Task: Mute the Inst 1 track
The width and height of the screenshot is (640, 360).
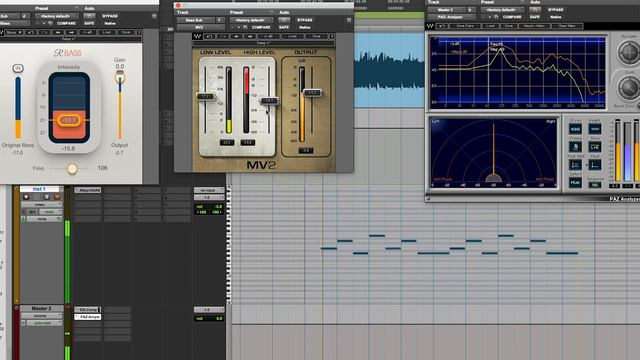Action: click(x=56, y=197)
